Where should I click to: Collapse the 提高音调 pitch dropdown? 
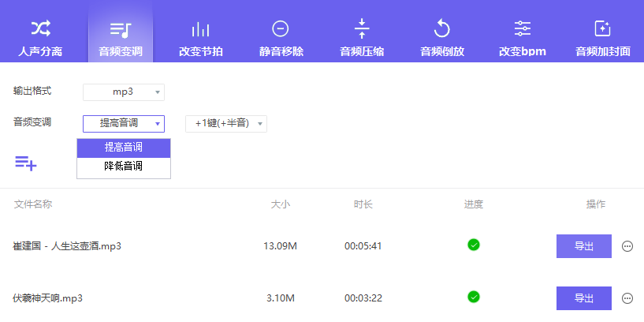click(x=124, y=124)
